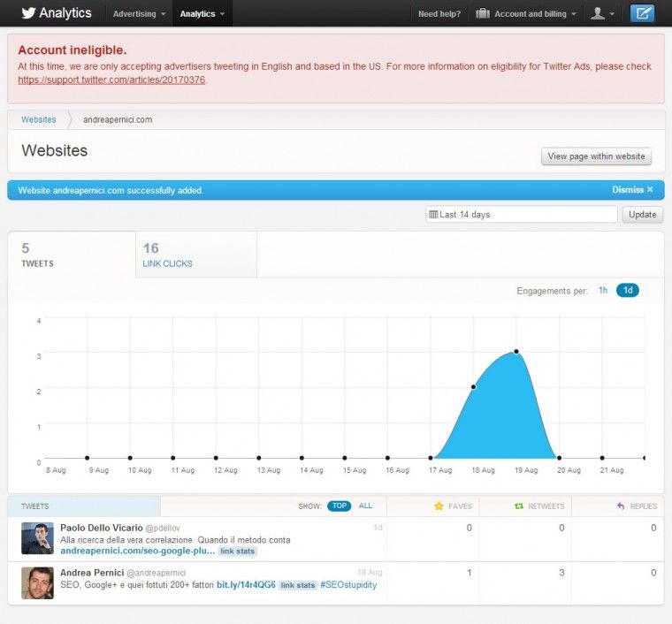Click the #SEOstupidity hashtag
Image resolution: width=672 pixels, height=624 pixels.
(348, 584)
